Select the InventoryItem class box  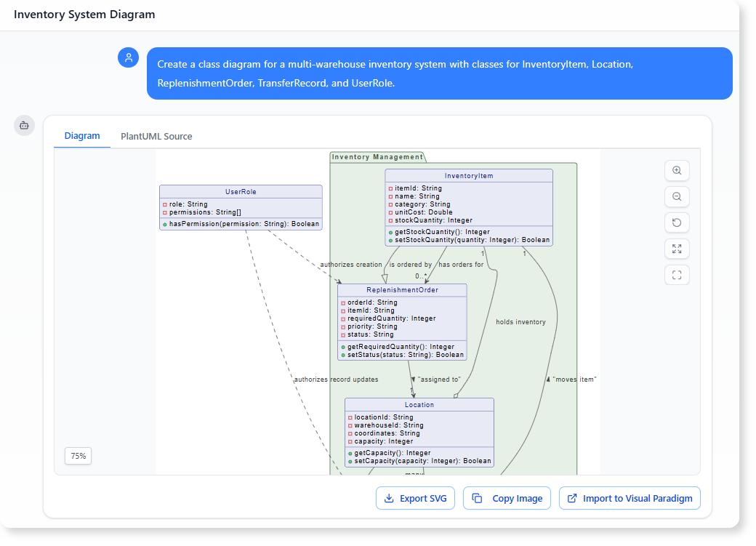click(x=468, y=207)
